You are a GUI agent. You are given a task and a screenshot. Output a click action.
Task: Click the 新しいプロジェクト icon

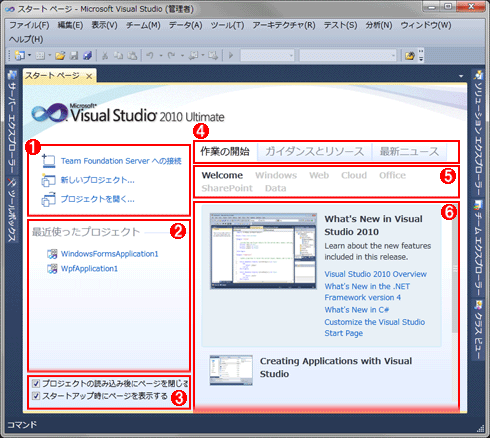pos(48,180)
